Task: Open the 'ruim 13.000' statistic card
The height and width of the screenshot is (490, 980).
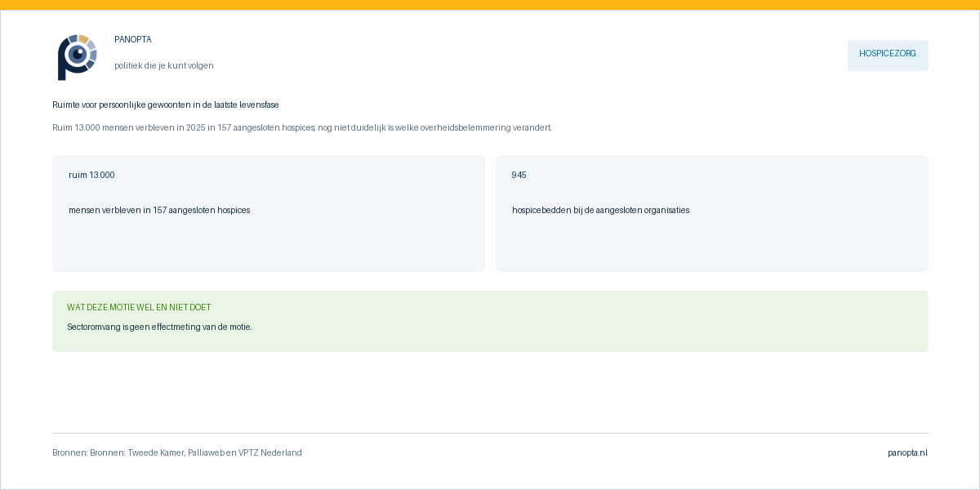Action: coord(269,213)
